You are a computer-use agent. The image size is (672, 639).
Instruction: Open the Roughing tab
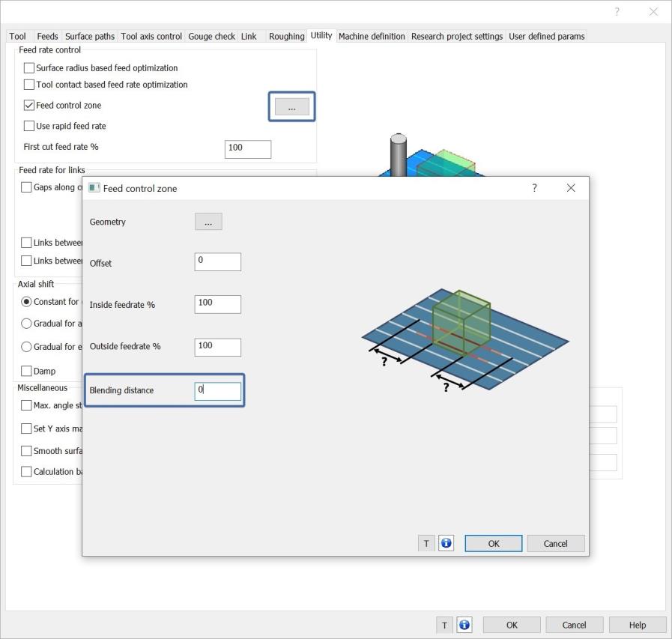pyautogui.click(x=287, y=37)
